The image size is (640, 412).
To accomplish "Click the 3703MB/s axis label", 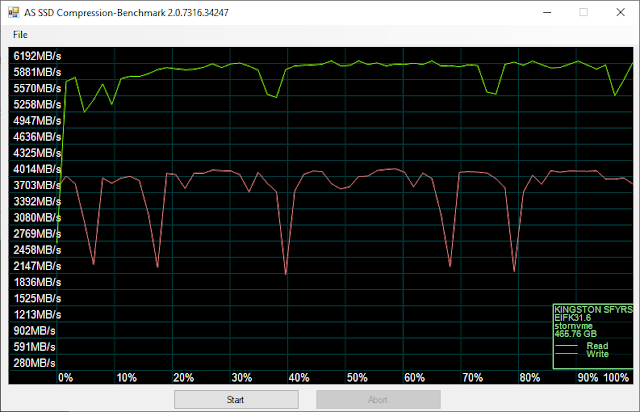I will (37, 185).
